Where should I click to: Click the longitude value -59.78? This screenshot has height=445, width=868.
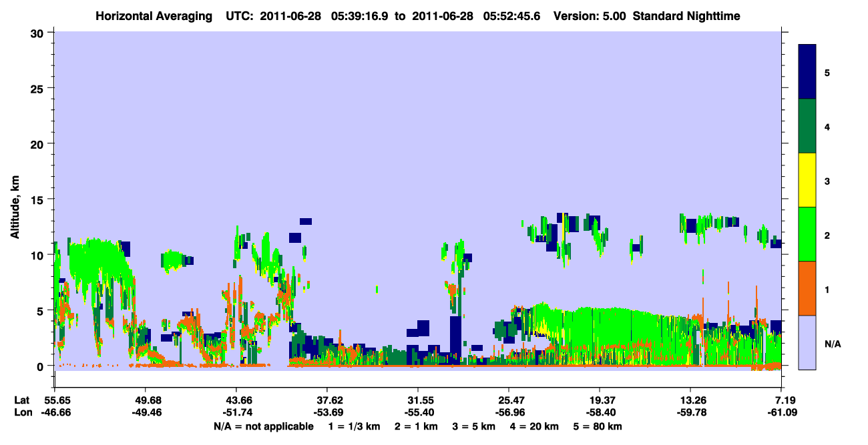pyautogui.click(x=690, y=412)
